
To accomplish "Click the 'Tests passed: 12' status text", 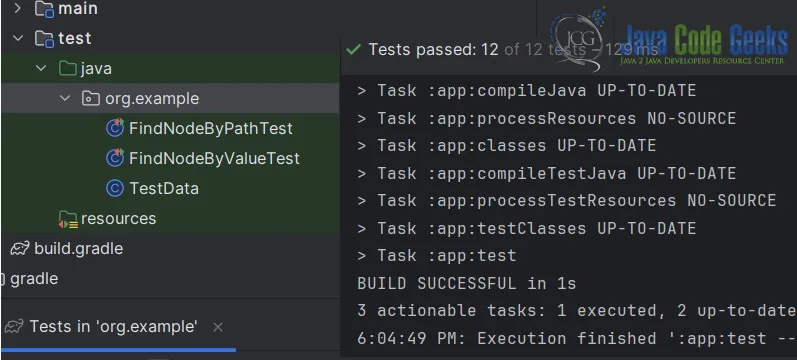I will tap(433, 49).
